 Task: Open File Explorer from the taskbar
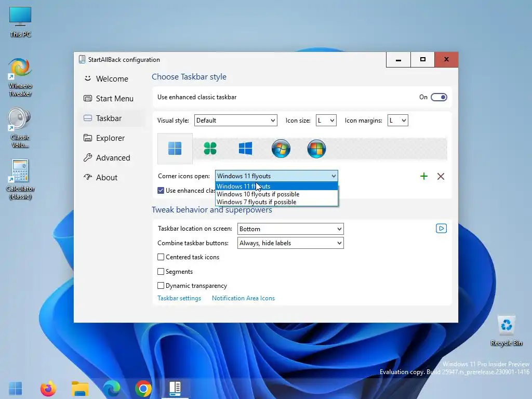point(79,389)
